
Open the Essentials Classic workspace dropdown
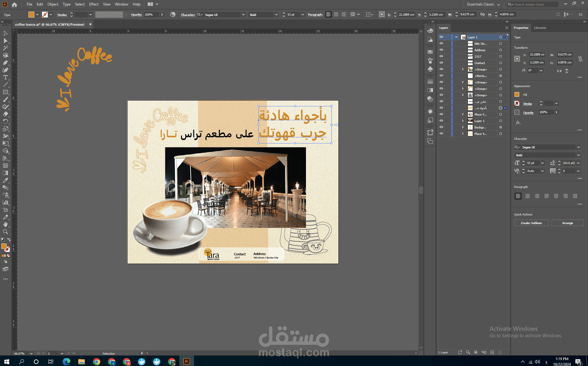(483, 4)
